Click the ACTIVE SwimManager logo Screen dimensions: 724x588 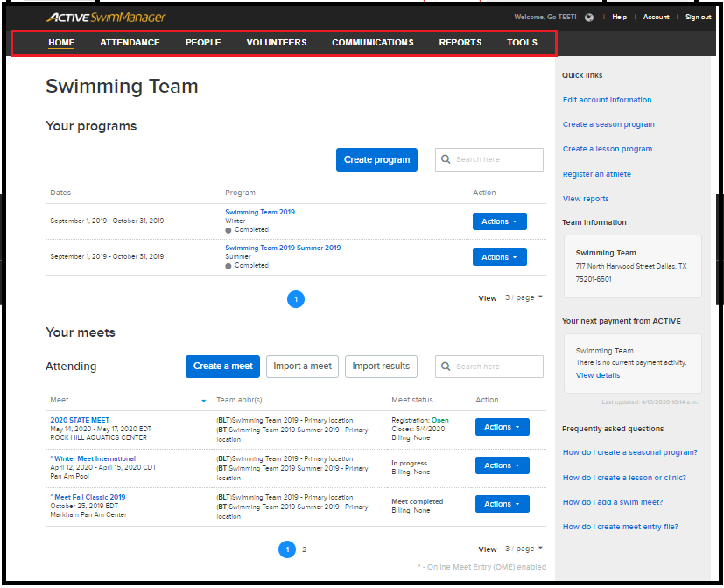point(106,17)
